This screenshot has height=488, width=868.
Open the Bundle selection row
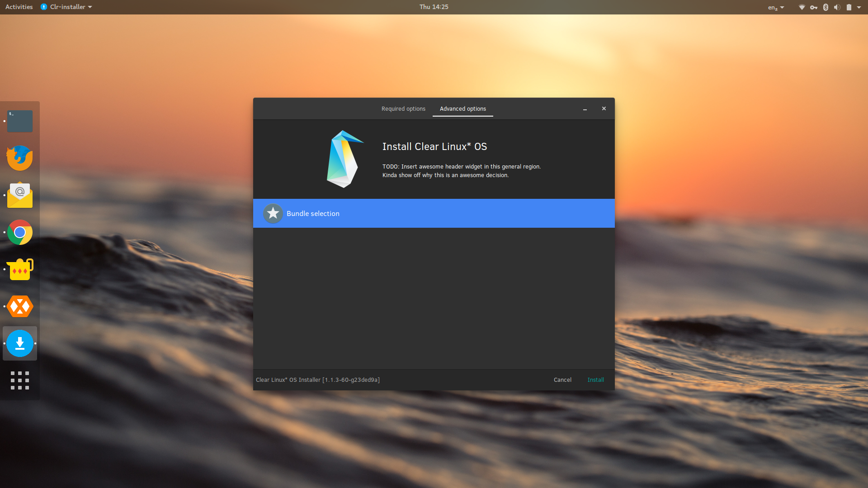coord(434,213)
